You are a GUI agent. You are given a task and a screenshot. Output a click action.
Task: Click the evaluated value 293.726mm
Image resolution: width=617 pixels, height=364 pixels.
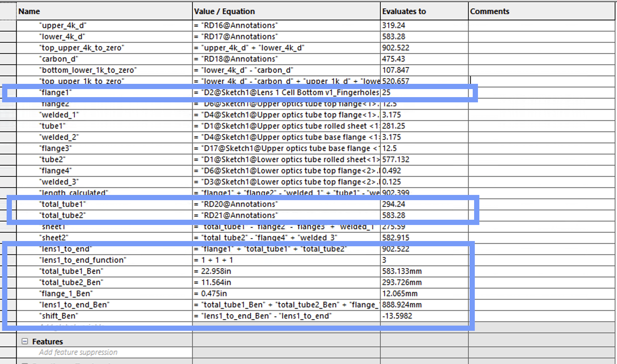[402, 283]
